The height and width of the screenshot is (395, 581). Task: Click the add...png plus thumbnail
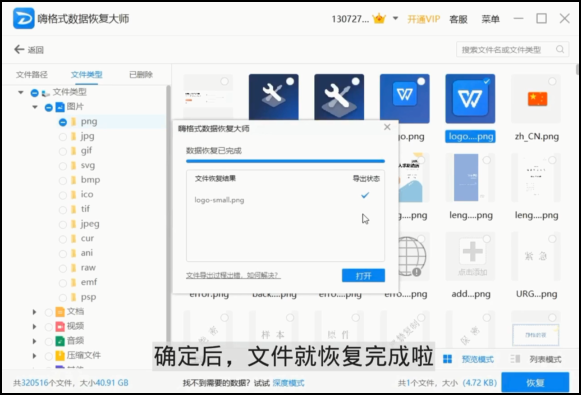tap(470, 256)
